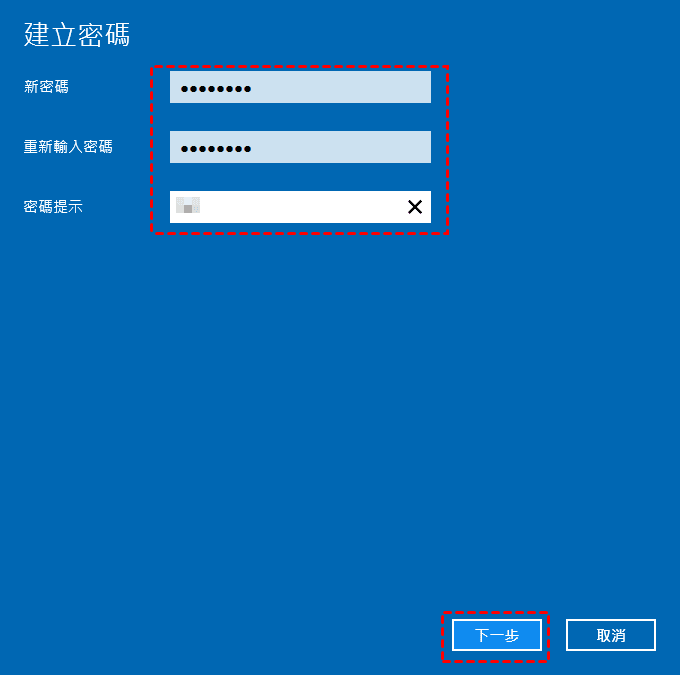This screenshot has width=680, height=675.
Task: Remove hint text using the black X
Action: pyautogui.click(x=415, y=207)
